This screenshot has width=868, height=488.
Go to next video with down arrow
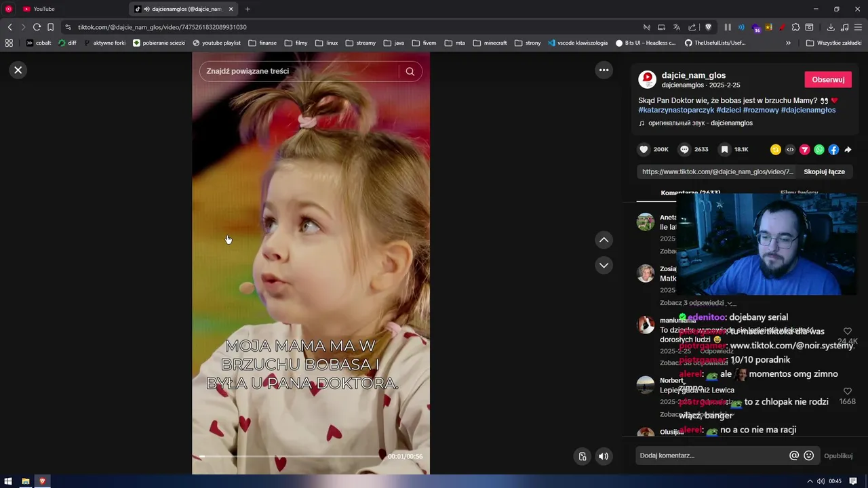click(x=604, y=265)
